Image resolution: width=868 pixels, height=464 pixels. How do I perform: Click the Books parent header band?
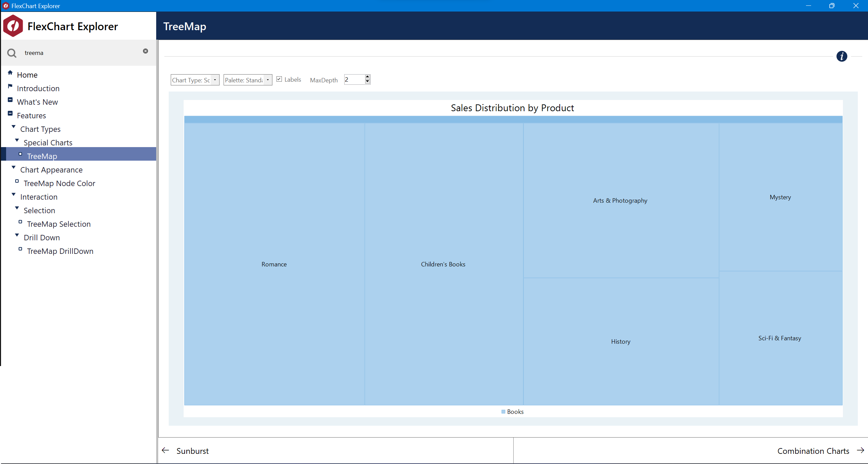[513, 120]
